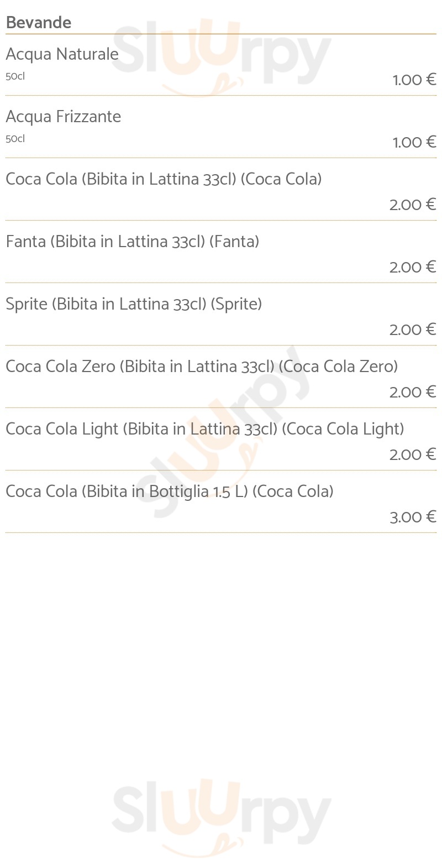
Task: Click the 50cl label under Acqua Naturale
Action: click(15, 76)
